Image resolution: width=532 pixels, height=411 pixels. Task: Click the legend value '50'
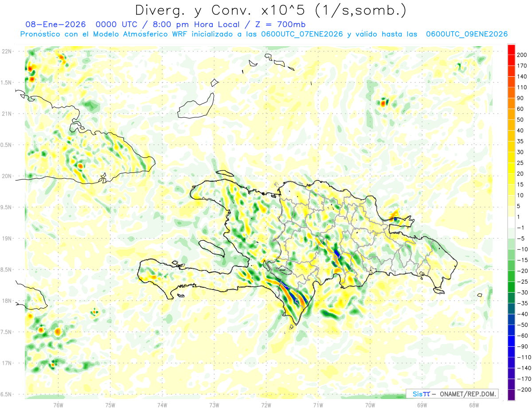(521, 120)
